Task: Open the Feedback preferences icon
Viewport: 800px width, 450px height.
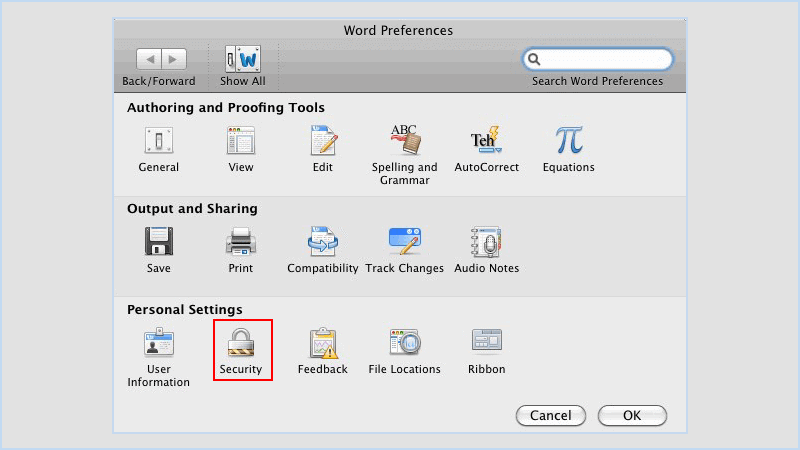Action: click(x=323, y=342)
